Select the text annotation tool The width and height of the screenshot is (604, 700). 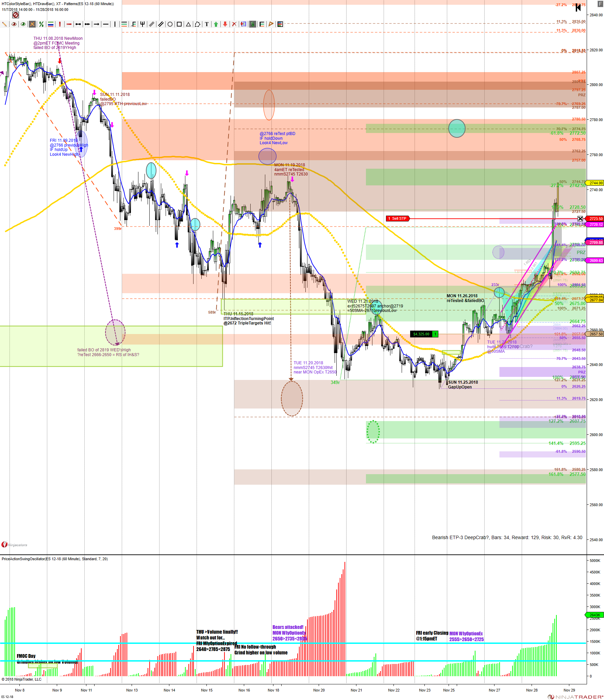[x=207, y=24]
